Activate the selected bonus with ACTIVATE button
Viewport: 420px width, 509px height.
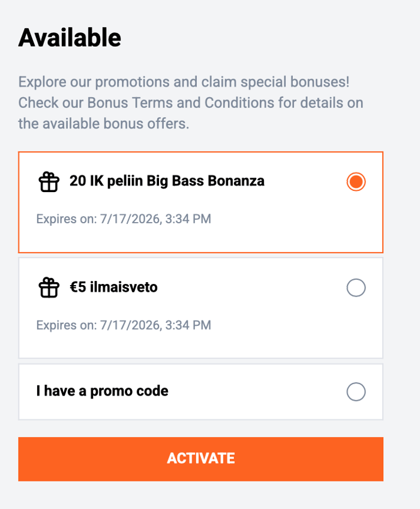[200, 459]
